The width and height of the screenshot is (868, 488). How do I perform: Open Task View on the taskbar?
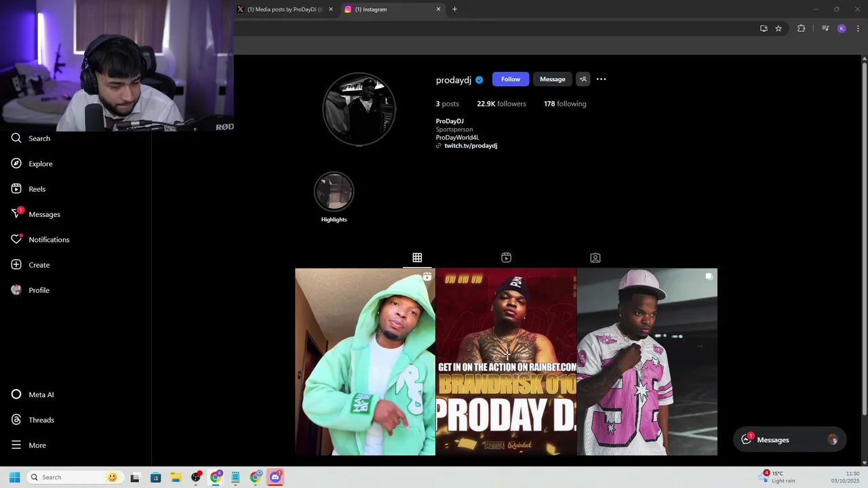click(135, 477)
